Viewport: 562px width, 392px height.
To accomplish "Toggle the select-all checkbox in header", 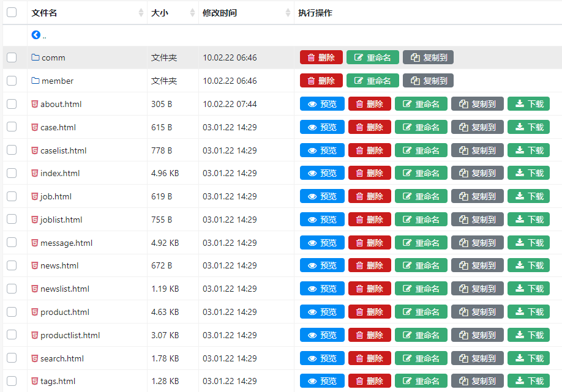I will point(12,12).
